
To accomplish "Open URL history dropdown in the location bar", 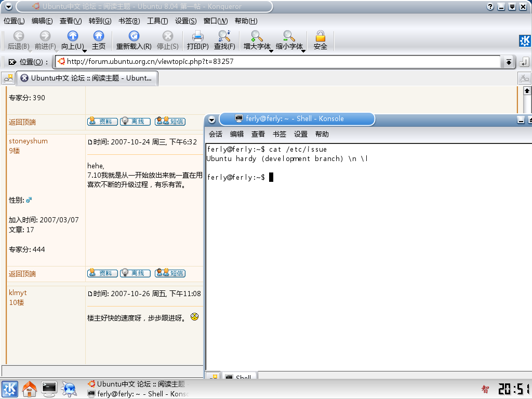I will [x=509, y=62].
